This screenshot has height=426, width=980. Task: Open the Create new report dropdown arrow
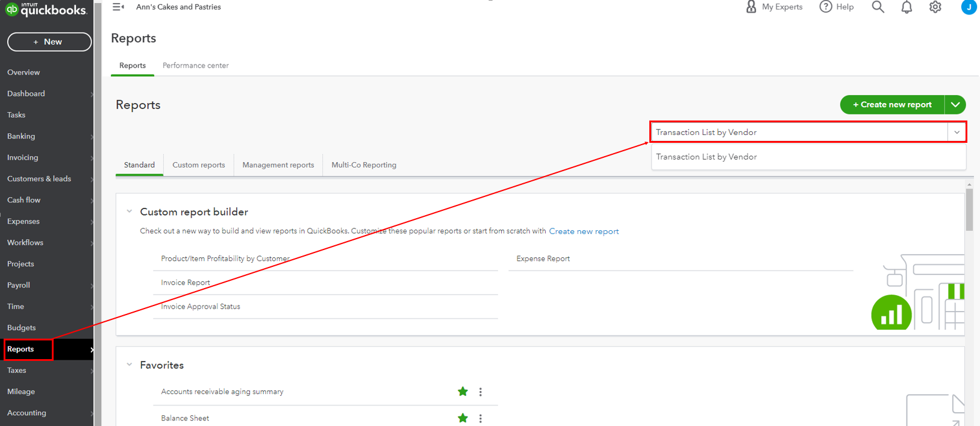pyautogui.click(x=955, y=104)
